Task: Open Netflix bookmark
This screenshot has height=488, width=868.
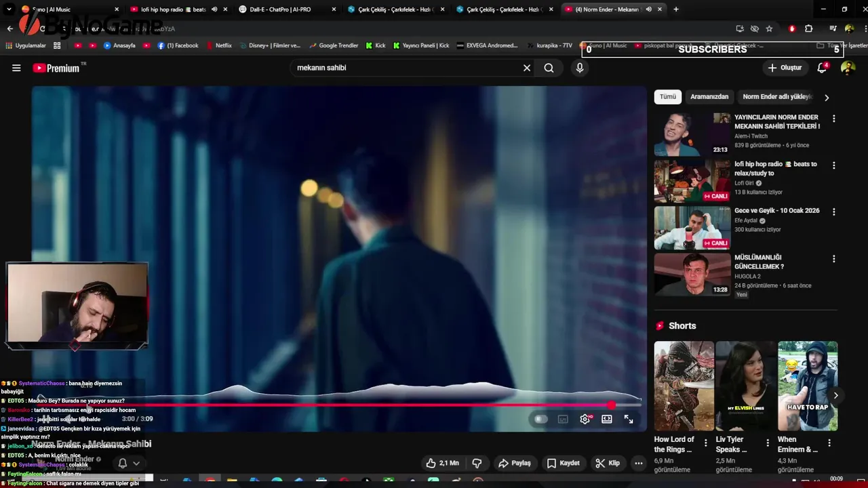Action: point(218,45)
